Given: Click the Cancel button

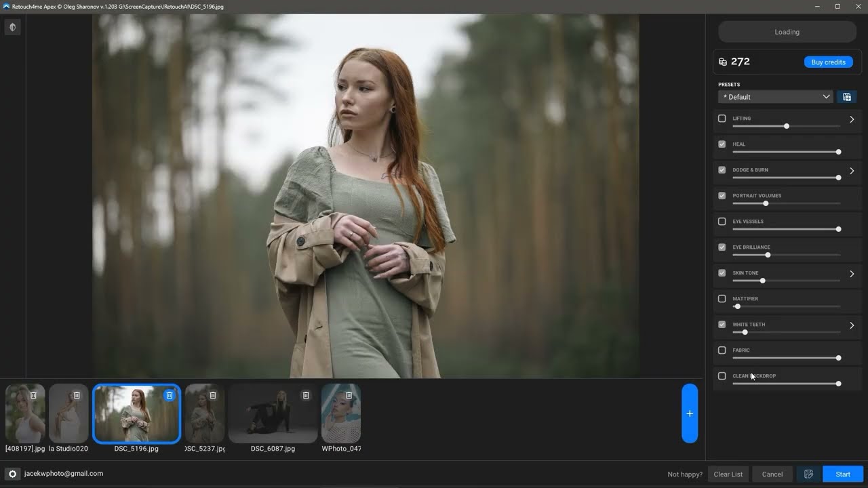Looking at the screenshot, I should tap(772, 474).
